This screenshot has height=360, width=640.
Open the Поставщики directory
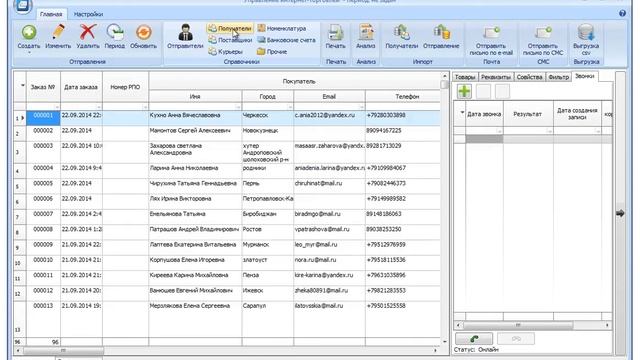click(x=230, y=40)
